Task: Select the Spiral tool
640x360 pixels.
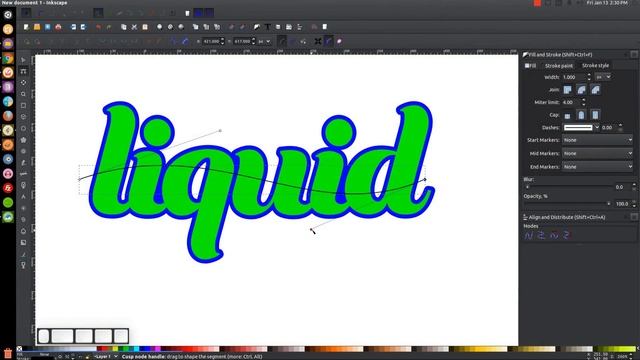Action: (23, 151)
